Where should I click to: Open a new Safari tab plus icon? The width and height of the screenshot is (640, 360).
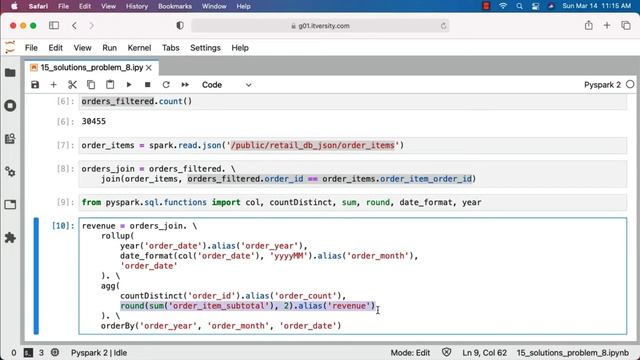(607, 25)
